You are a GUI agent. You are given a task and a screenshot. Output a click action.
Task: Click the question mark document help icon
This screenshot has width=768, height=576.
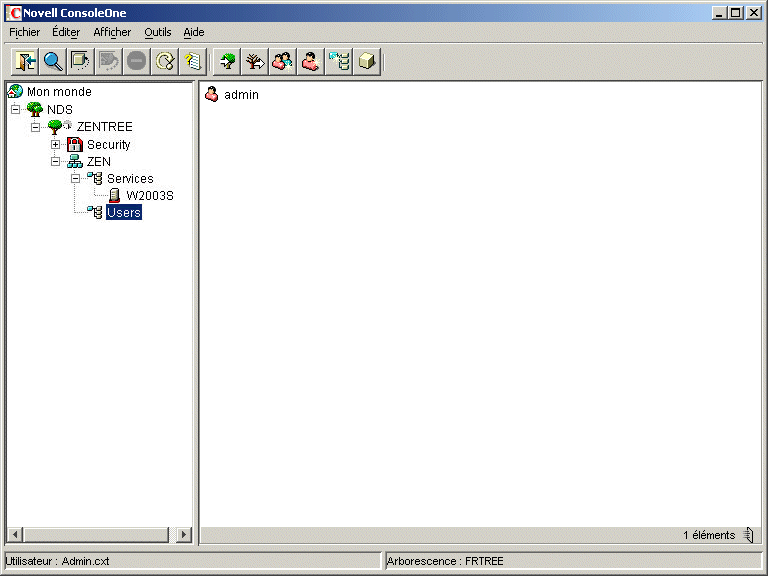click(193, 62)
